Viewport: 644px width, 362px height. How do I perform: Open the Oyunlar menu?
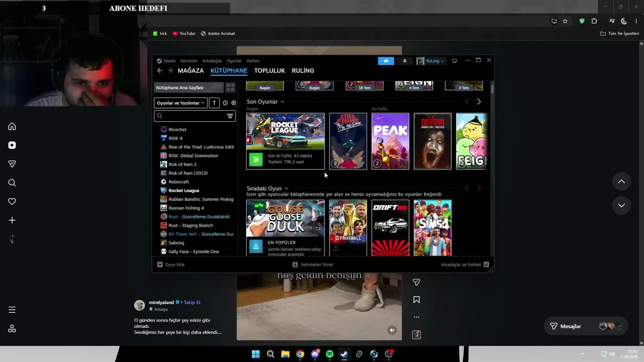(x=234, y=61)
